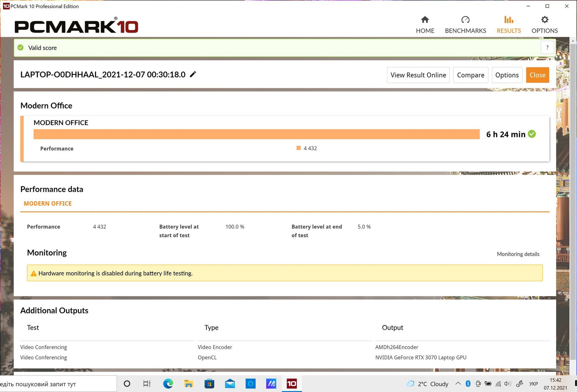The width and height of the screenshot is (577, 392).
Task: Open File Explorer from taskbar
Action: [188, 384]
